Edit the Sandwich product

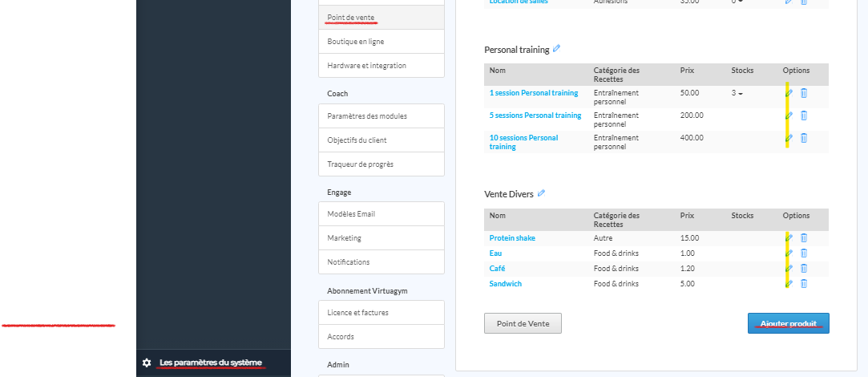(x=789, y=284)
